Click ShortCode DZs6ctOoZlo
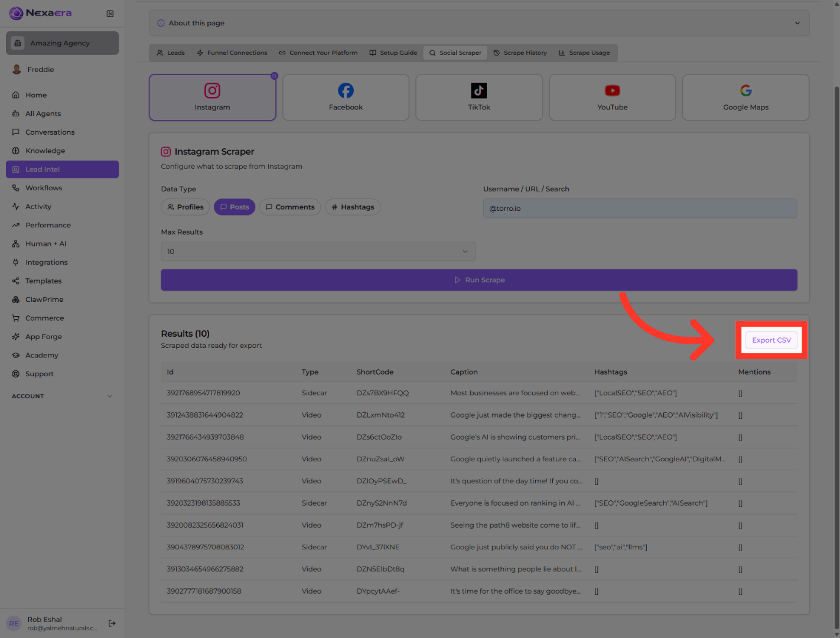 (379, 437)
